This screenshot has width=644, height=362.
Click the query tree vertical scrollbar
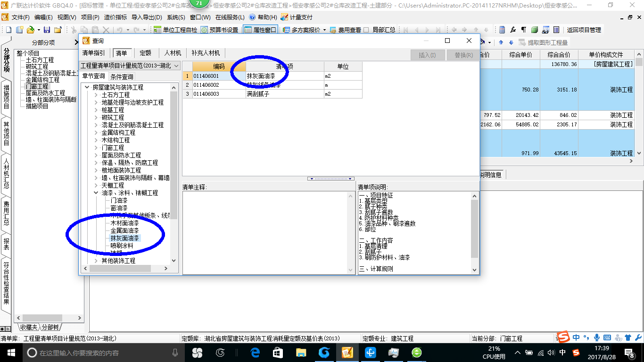click(174, 173)
